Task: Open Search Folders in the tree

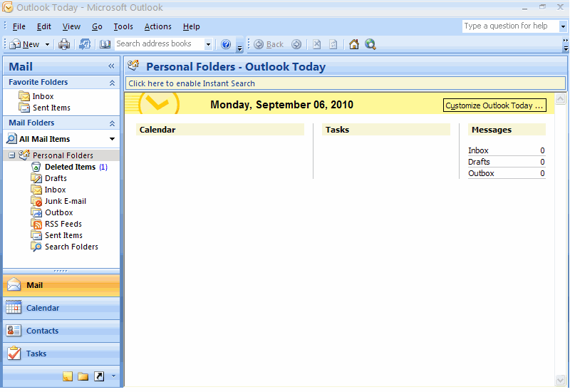Action: click(x=71, y=247)
